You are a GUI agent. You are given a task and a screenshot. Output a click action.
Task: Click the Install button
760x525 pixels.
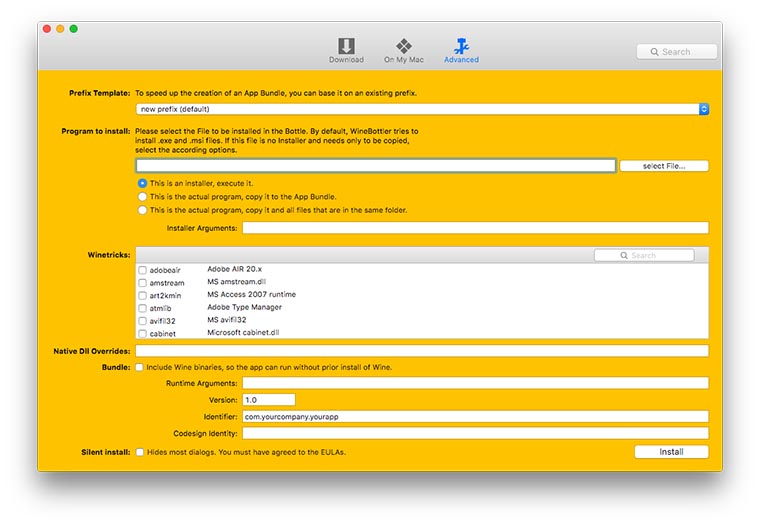click(671, 452)
